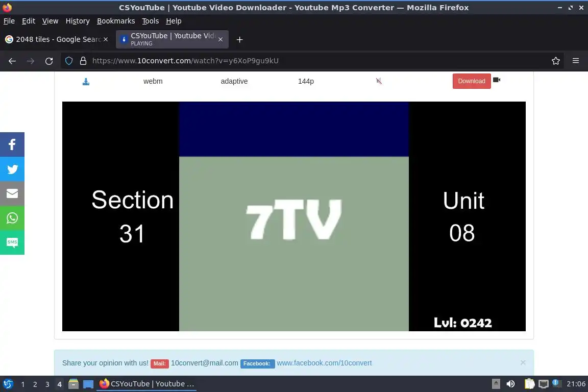Share by email envelope icon
Image resolution: width=588 pixels, height=392 pixels.
tap(12, 193)
